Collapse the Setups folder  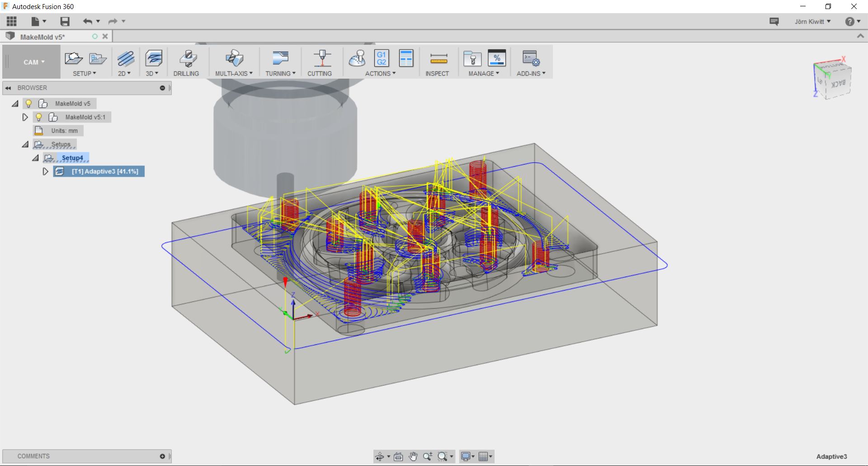25,144
